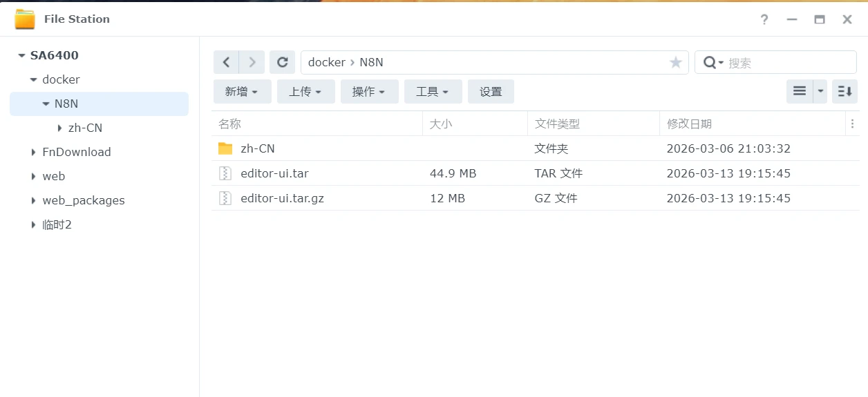The image size is (868, 397).
Task: Click the 设置 button
Action: [491, 92]
